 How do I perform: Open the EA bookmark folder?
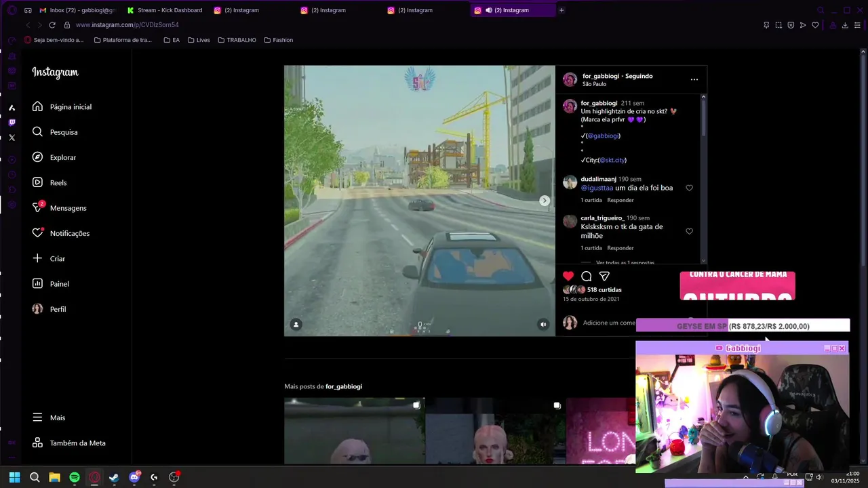[172, 40]
